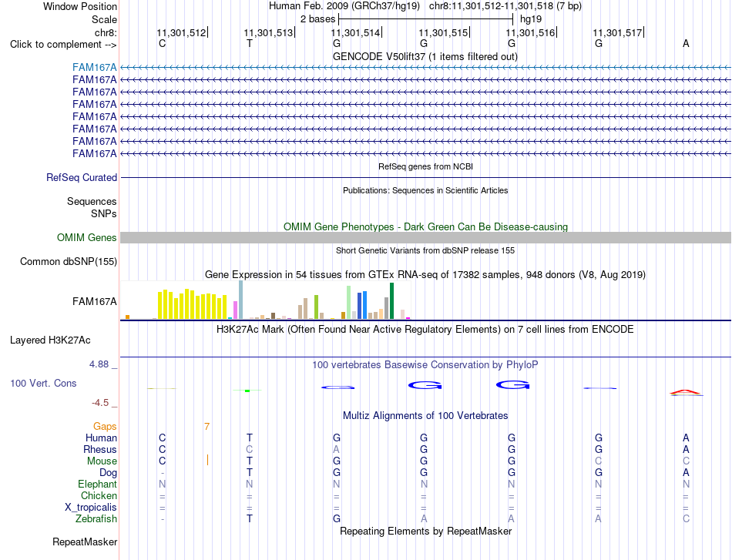
Task: Click the "Click to complement -->" label
Action: (63, 45)
